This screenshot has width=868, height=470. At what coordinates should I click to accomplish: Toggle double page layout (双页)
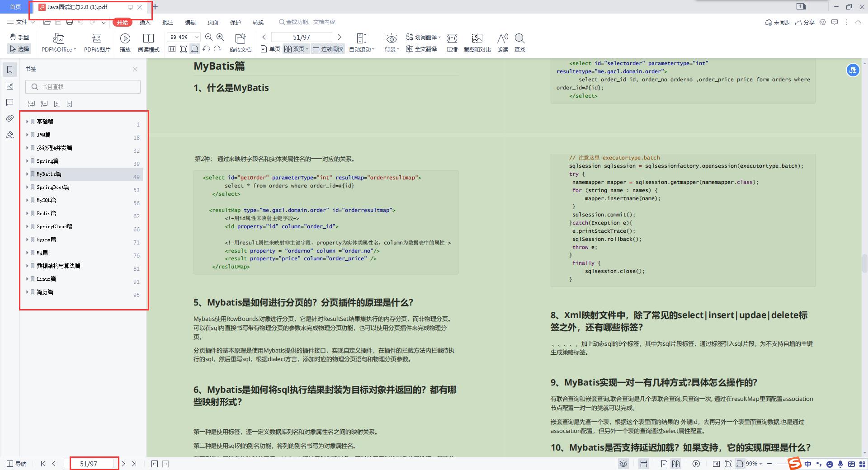(x=296, y=49)
